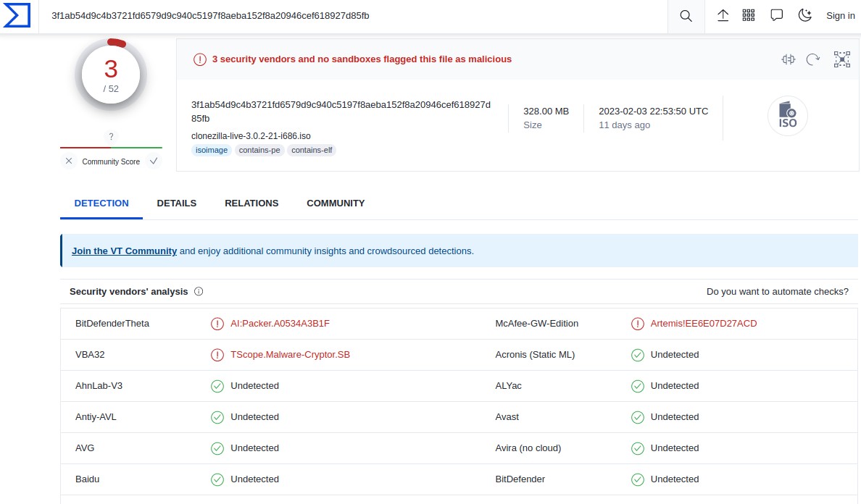Screen dimensions: 861x504
Task: Click the BitDefender vendor name
Action: [x=520, y=479]
